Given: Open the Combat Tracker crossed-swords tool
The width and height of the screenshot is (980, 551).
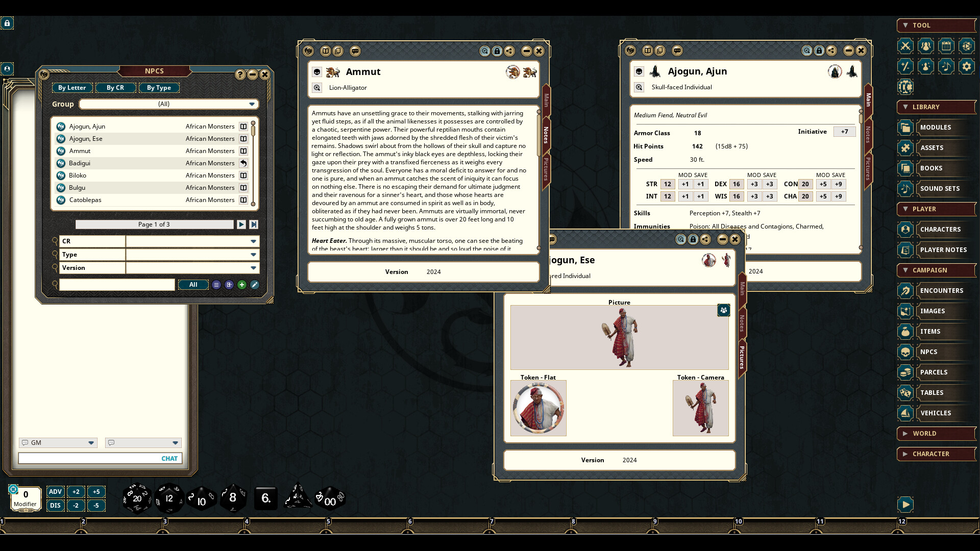Looking at the screenshot, I should 905,46.
